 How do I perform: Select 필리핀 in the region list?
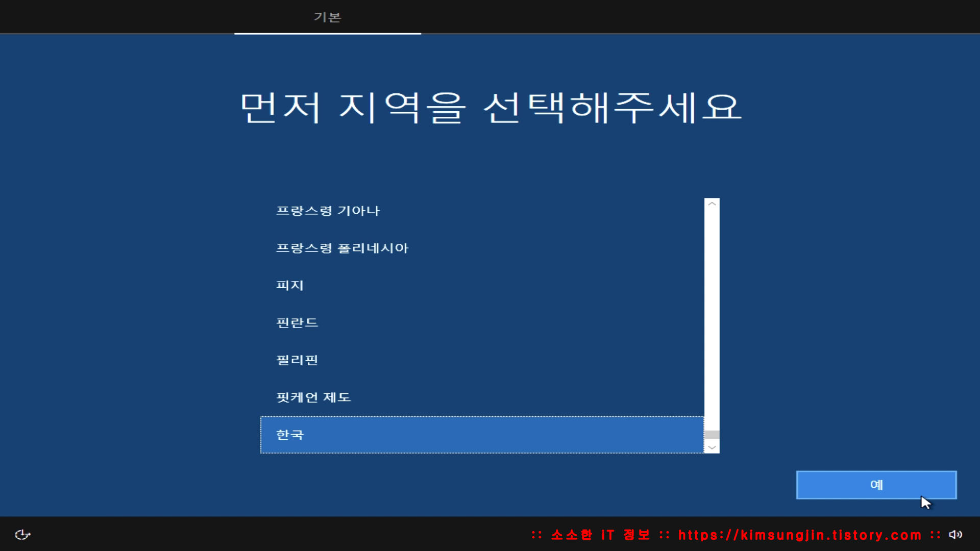click(297, 360)
